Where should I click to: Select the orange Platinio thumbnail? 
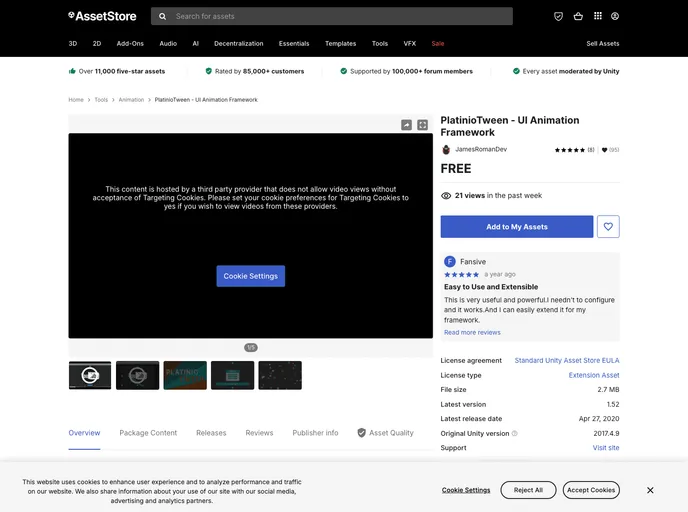pyautogui.click(x=185, y=376)
